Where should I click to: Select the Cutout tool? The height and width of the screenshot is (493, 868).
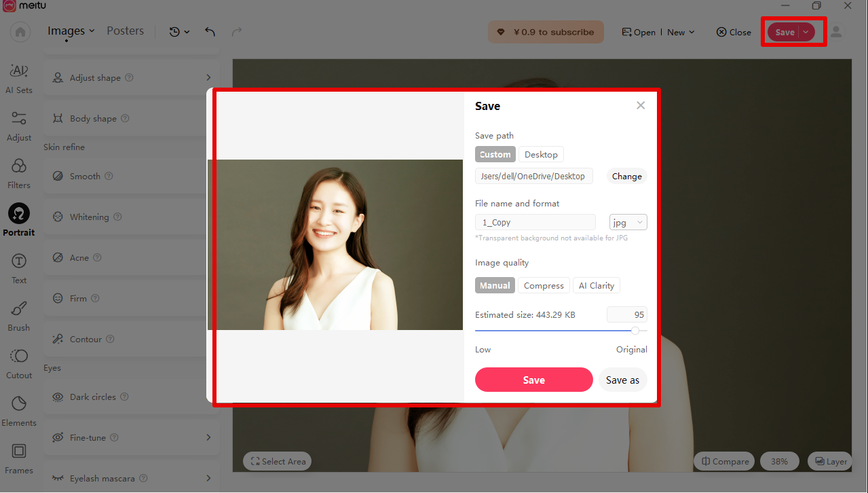tap(18, 363)
